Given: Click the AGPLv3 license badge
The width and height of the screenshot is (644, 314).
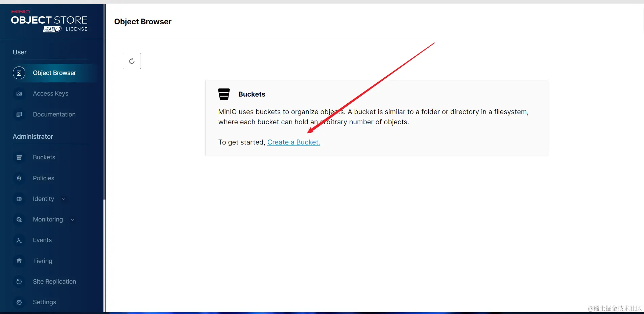Looking at the screenshot, I should [x=52, y=29].
